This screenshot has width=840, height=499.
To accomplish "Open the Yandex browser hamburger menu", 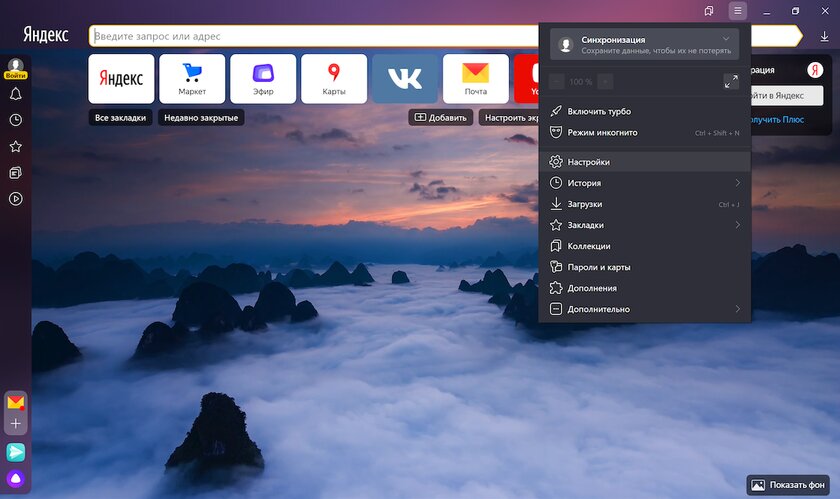I will pyautogui.click(x=738, y=11).
